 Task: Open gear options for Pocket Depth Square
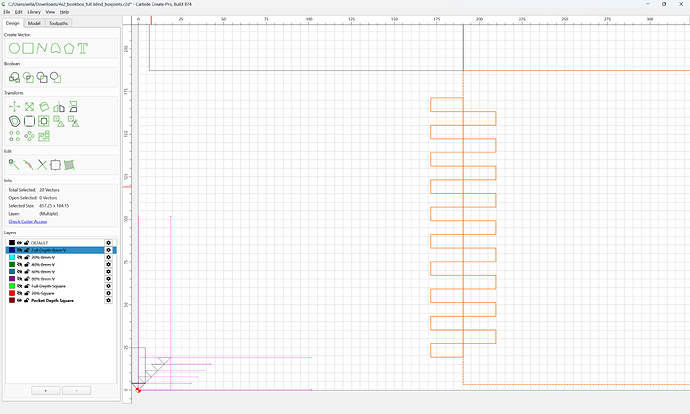(108, 300)
